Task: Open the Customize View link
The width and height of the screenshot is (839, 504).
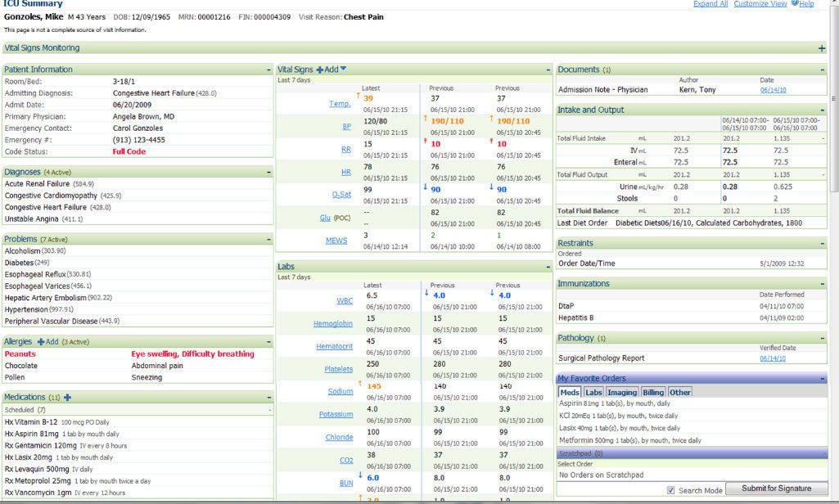Action: coord(760,4)
